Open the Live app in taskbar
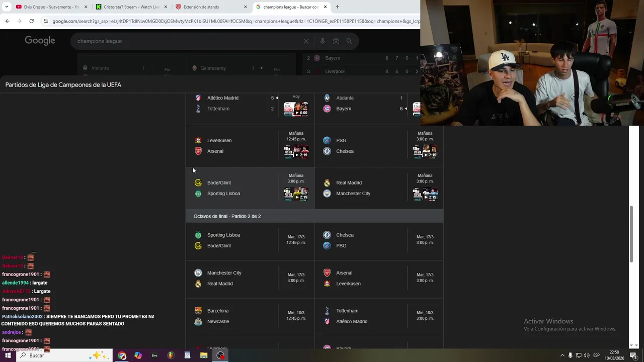This screenshot has height=362, width=644. tap(154, 355)
